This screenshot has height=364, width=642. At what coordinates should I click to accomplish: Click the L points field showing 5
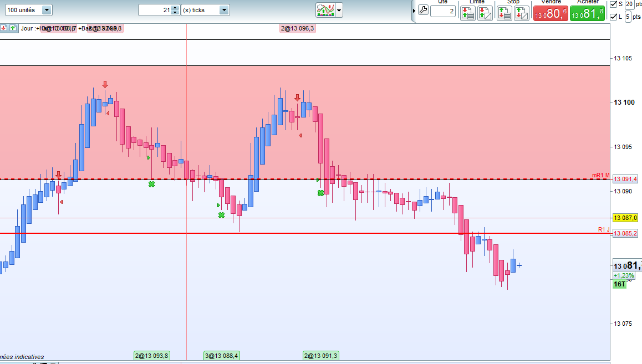628,17
